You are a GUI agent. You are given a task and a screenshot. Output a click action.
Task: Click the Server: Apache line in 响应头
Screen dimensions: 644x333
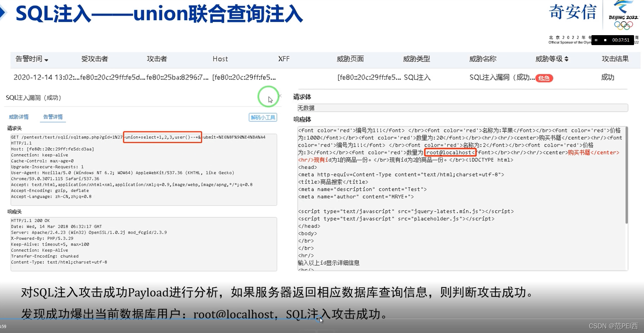coord(89,233)
